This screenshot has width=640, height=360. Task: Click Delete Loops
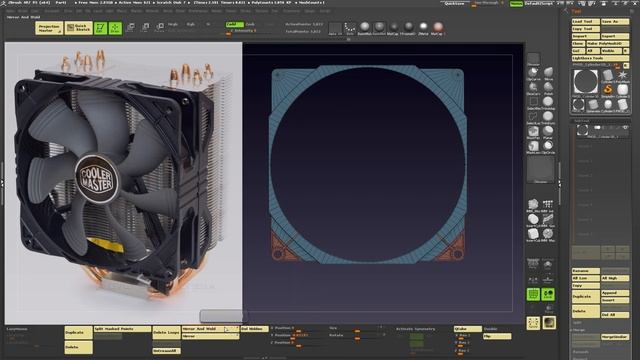[x=166, y=333]
